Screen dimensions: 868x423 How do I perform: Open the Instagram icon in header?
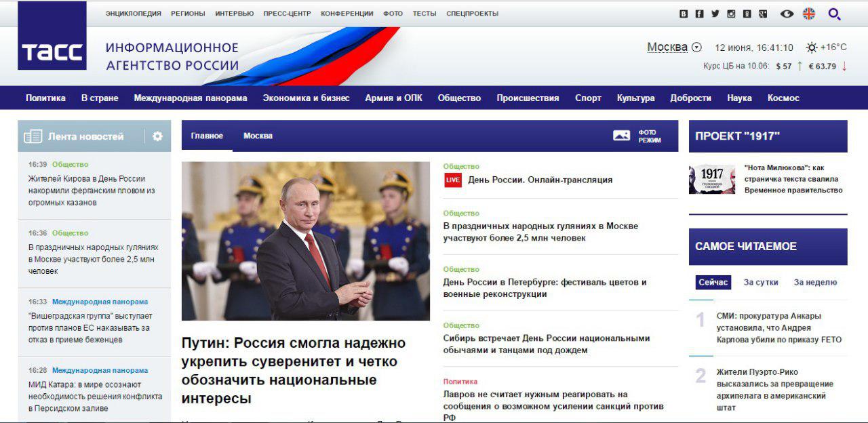[x=731, y=14]
